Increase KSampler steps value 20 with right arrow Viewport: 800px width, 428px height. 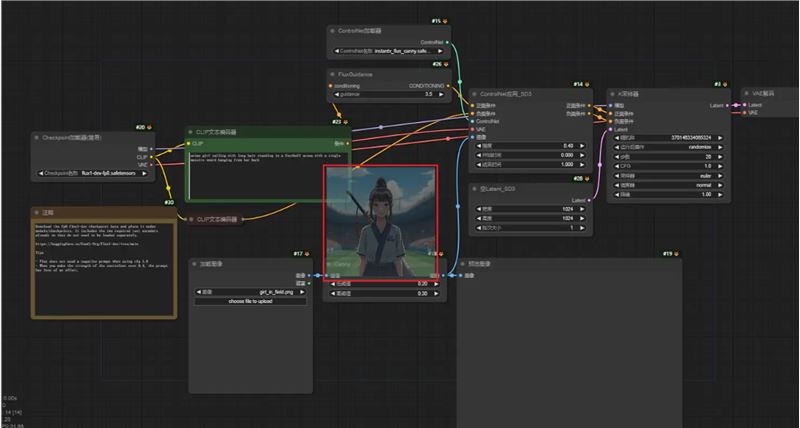coord(720,157)
